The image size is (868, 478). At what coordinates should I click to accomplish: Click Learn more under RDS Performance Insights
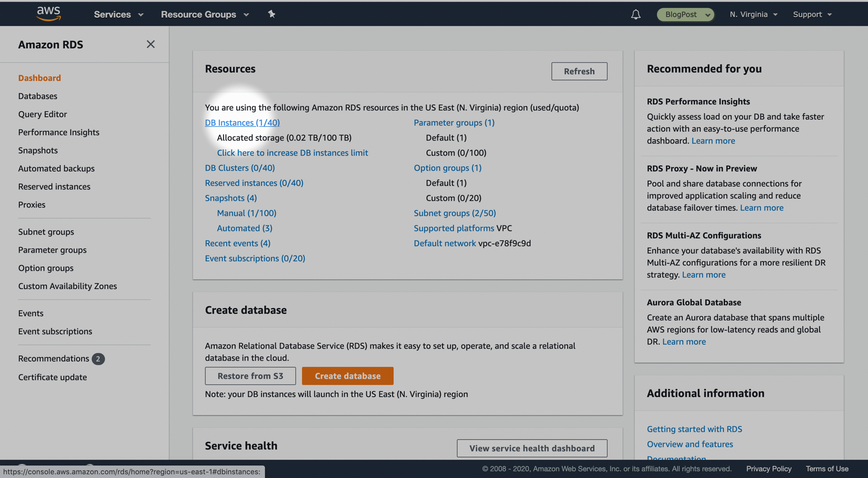pos(713,141)
